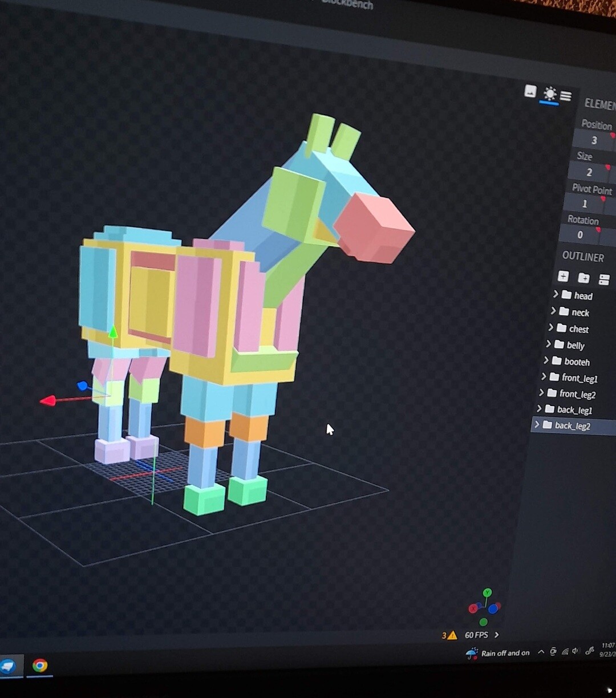Screen dimensions: 616x698
Task: Expand the chest group in the Outliner
Action: [x=551, y=329]
